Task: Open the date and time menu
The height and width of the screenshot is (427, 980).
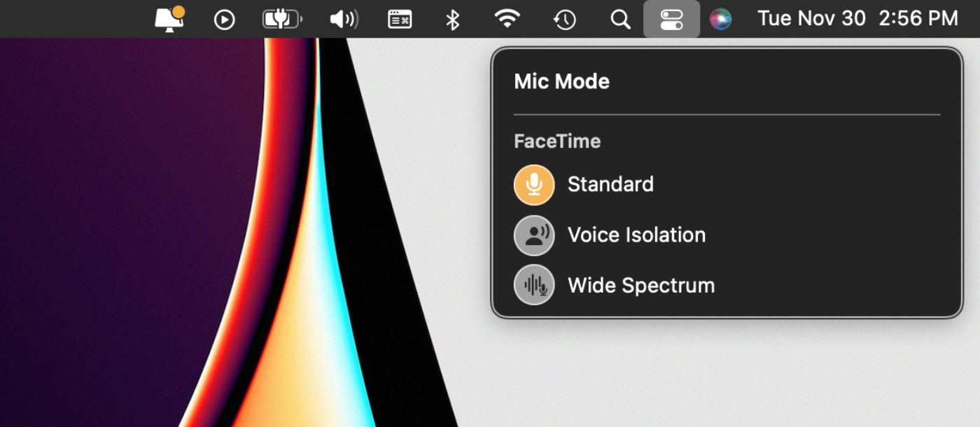Action: pyautogui.click(x=857, y=19)
